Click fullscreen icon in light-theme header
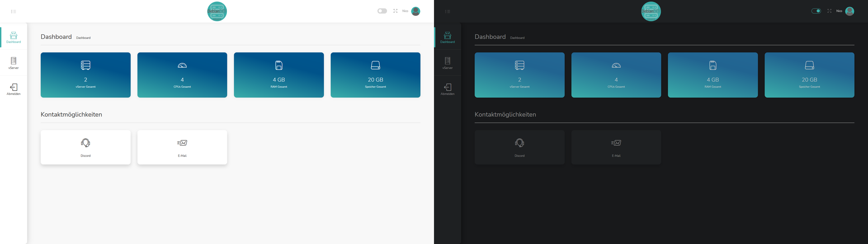Image resolution: width=868 pixels, height=244 pixels. (396, 11)
